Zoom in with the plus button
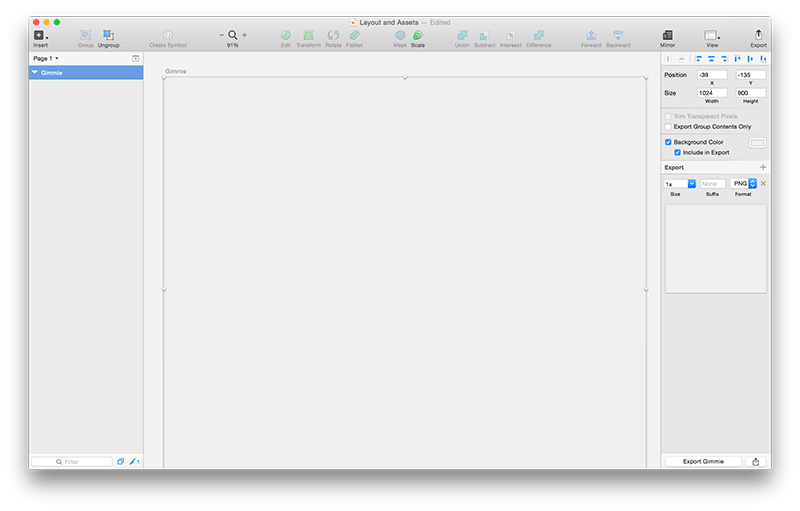800x511 pixels. point(245,35)
